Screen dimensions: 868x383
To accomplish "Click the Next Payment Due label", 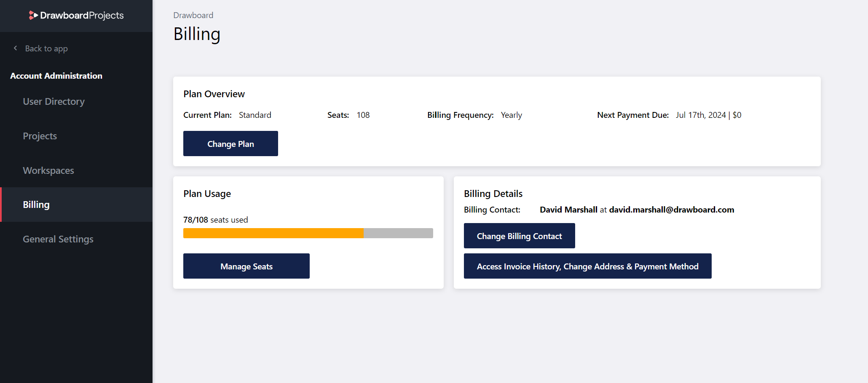I will 633,115.
